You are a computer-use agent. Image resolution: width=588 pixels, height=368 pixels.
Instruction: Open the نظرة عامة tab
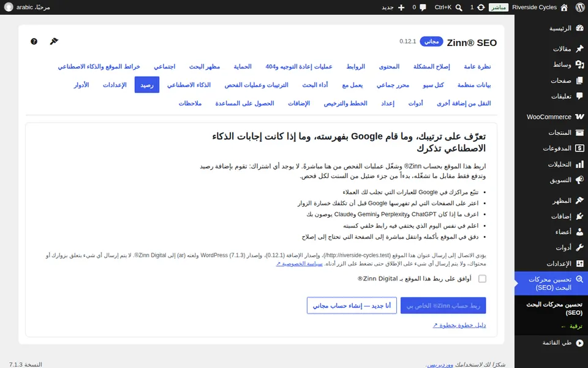tap(477, 66)
